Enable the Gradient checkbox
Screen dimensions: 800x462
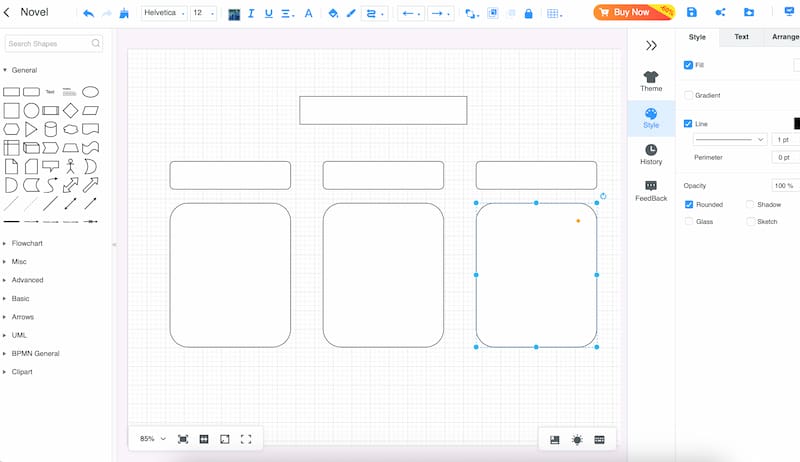click(688, 95)
